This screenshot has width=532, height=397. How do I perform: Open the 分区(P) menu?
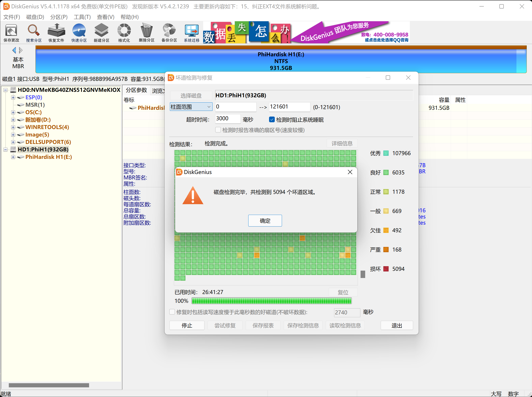click(59, 17)
